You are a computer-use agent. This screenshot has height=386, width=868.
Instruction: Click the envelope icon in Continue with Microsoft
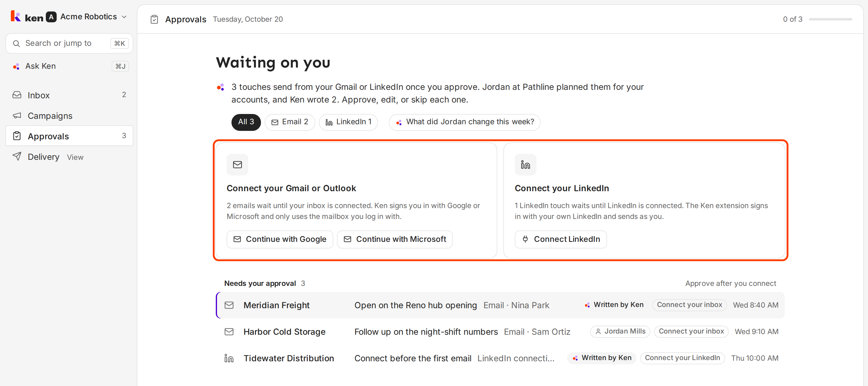[x=348, y=239]
